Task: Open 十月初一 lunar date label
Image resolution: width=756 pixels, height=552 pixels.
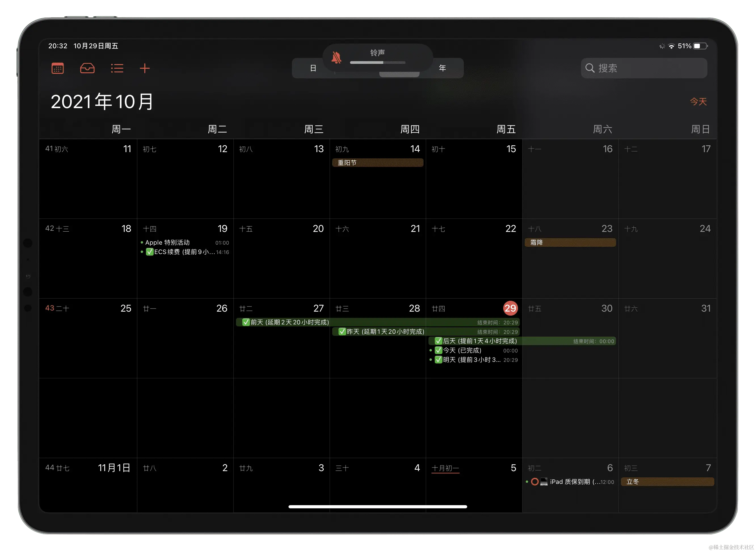Action: 445,468
